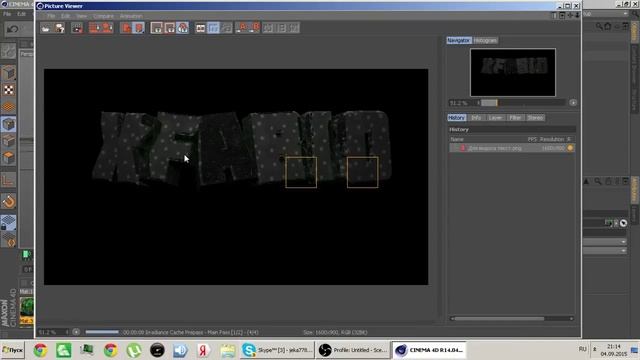Click the round button beside status bar zoom
640x360 pixels.
pyautogui.click(x=76, y=332)
